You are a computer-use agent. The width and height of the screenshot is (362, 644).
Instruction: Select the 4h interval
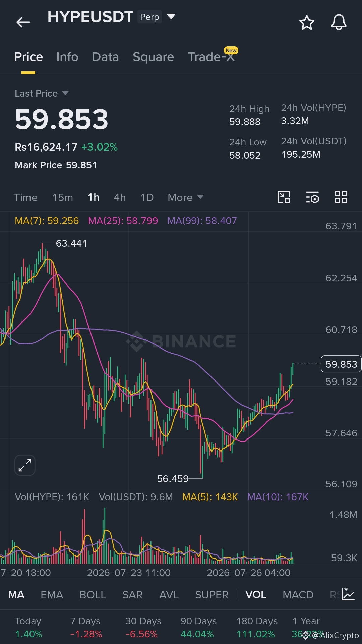click(x=120, y=197)
